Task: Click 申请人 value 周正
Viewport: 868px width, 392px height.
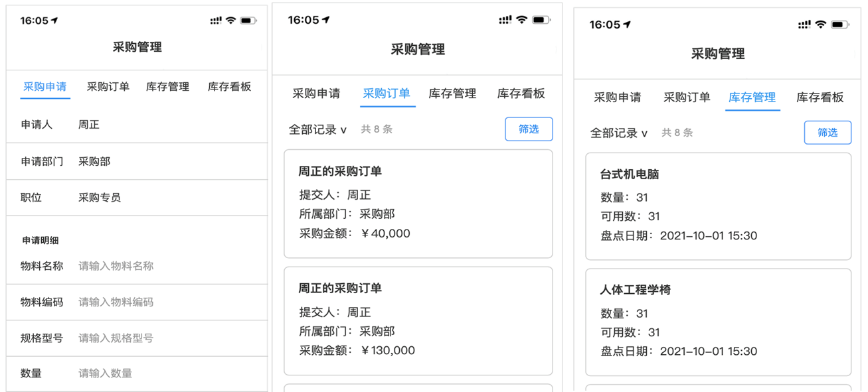Action: (x=89, y=125)
